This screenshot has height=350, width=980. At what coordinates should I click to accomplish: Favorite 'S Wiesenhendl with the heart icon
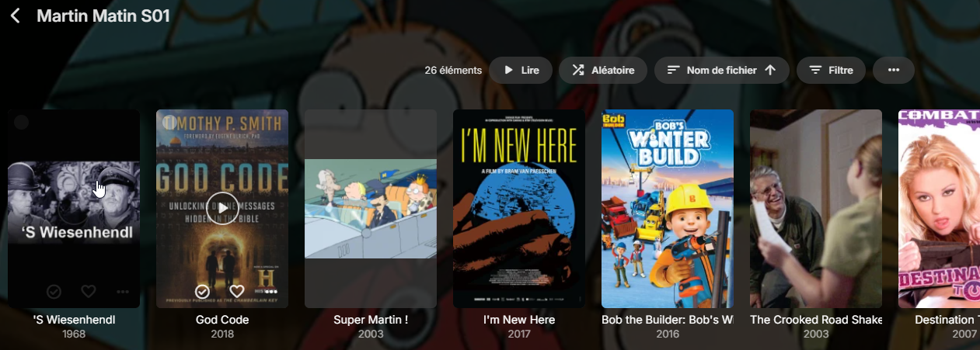click(x=89, y=291)
